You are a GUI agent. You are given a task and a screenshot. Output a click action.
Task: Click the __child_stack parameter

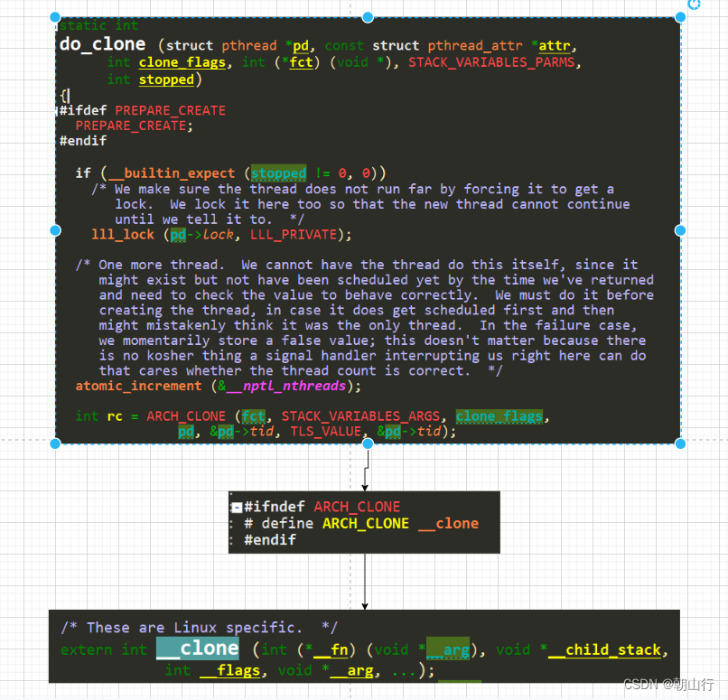click(x=604, y=649)
